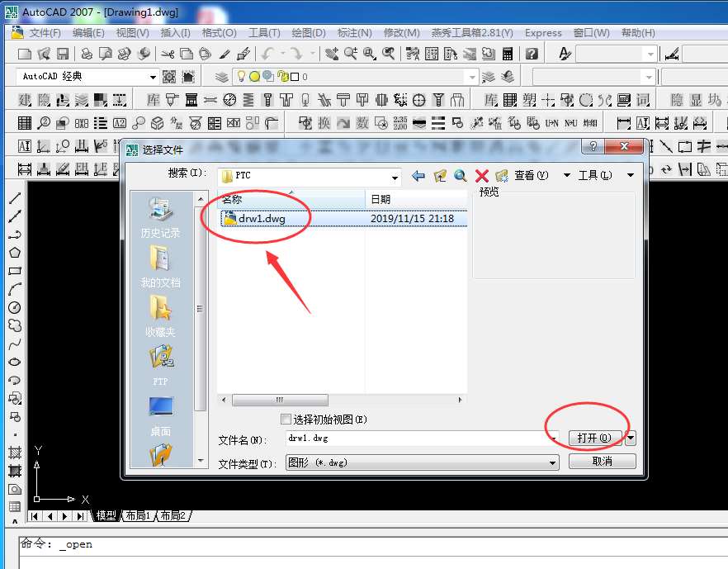Image resolution: width=728 pixels, height=569 pixels.
Task: Click the Save icon in the standard toolbar
Action: pos(63,54)
